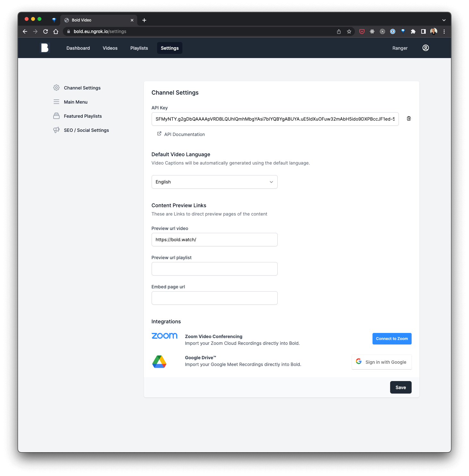Copy the API Key to clipboard
The image size is (469, 476).
pyautogui.click(x=409, y=118)
